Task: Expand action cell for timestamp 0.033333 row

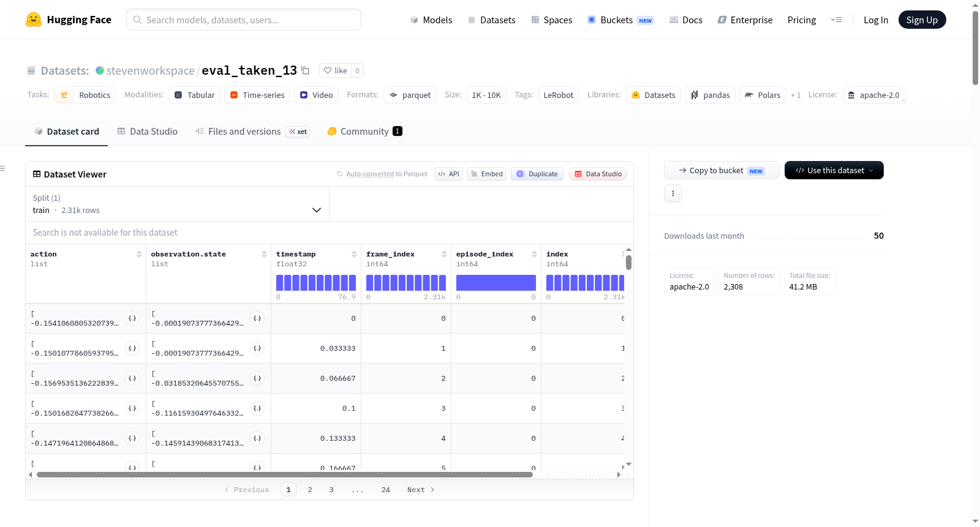Action: pos(132,348)
